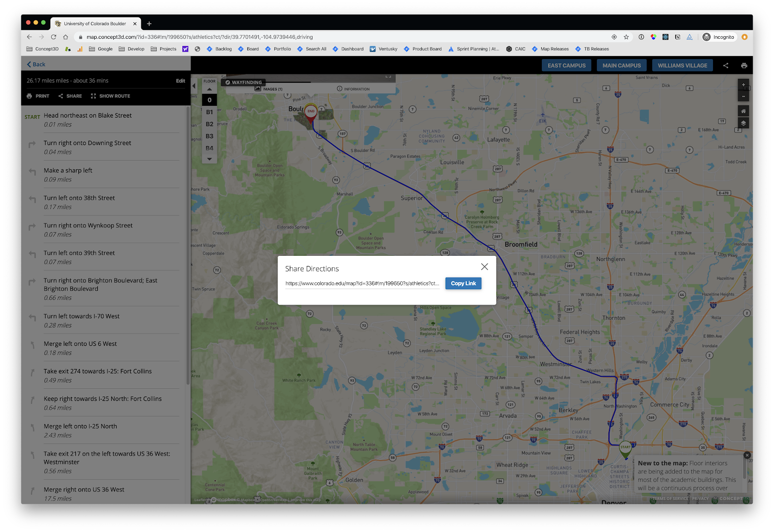Viewport: 774px width, 532px height.
Task: Open the Wayfinding button
Action: click(243, 82)
